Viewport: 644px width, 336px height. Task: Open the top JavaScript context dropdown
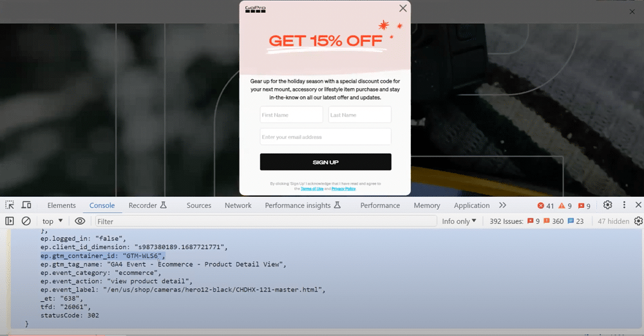pos(52,221)
